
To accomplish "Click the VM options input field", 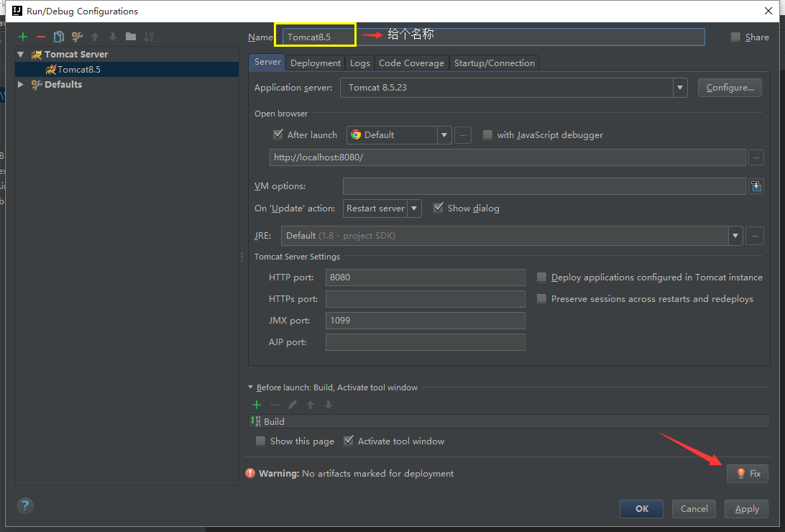I will coord(544,186).
